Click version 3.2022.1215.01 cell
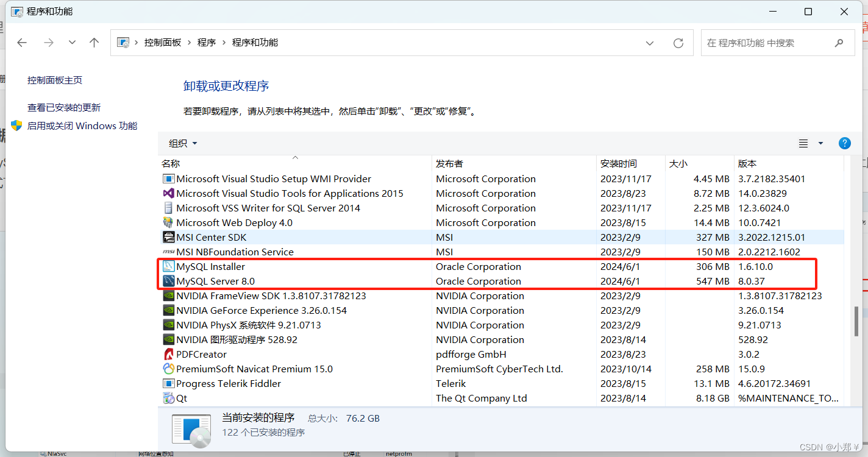 [x=772, y=237]
